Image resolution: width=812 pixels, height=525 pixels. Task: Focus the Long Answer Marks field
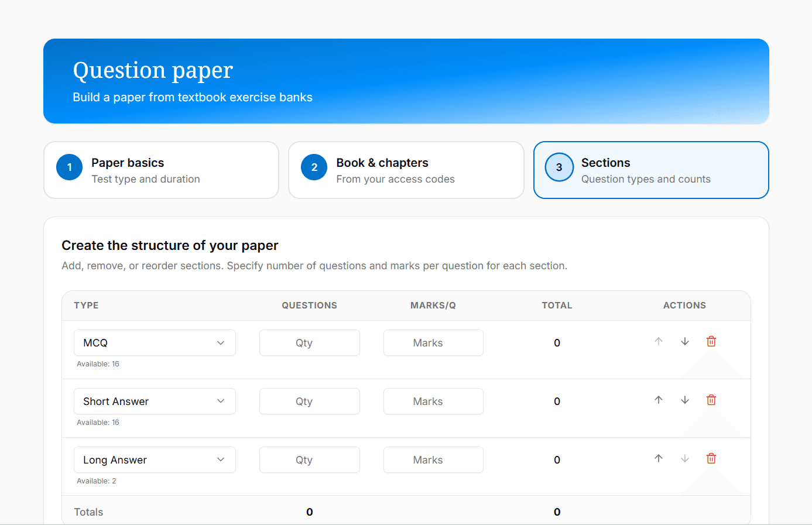[x=433, y=460]
